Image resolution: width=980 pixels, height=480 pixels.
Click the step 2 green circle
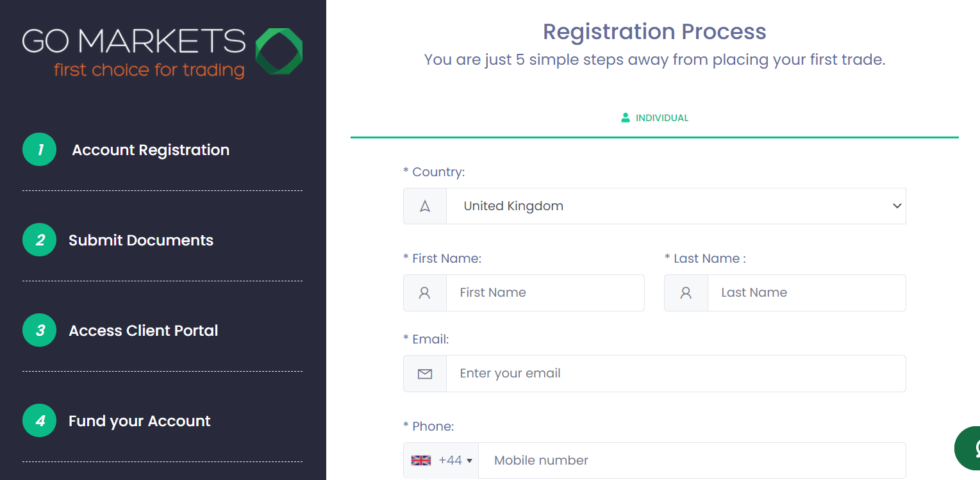40,240
